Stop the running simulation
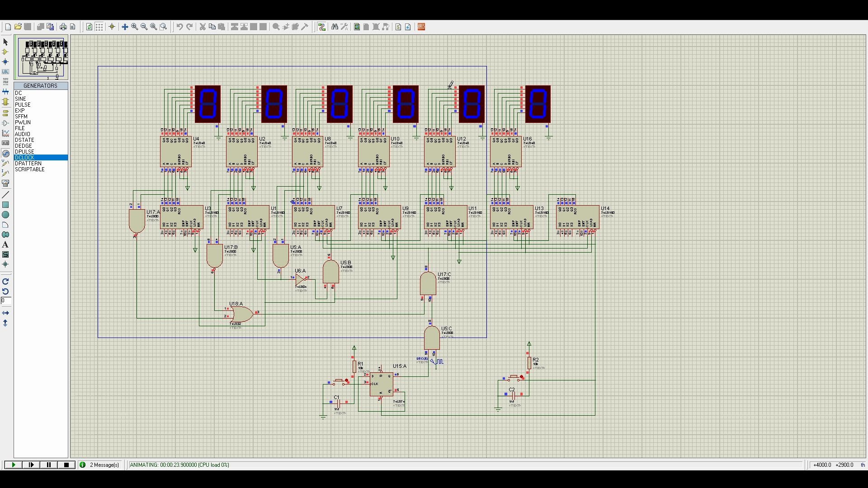Viewport: 868px width, 488px height. [66, 465]
